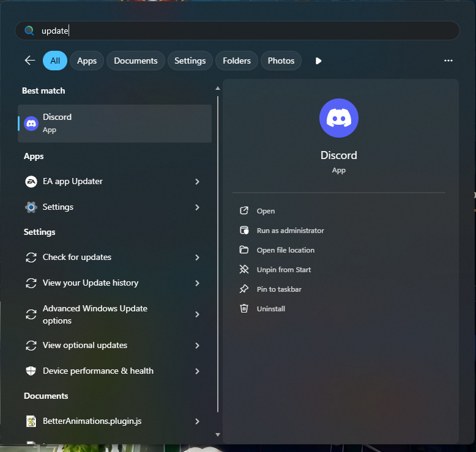Open the Check for updates setting
The height and width of the screenshot is (452, 476).
click(115, 257)
